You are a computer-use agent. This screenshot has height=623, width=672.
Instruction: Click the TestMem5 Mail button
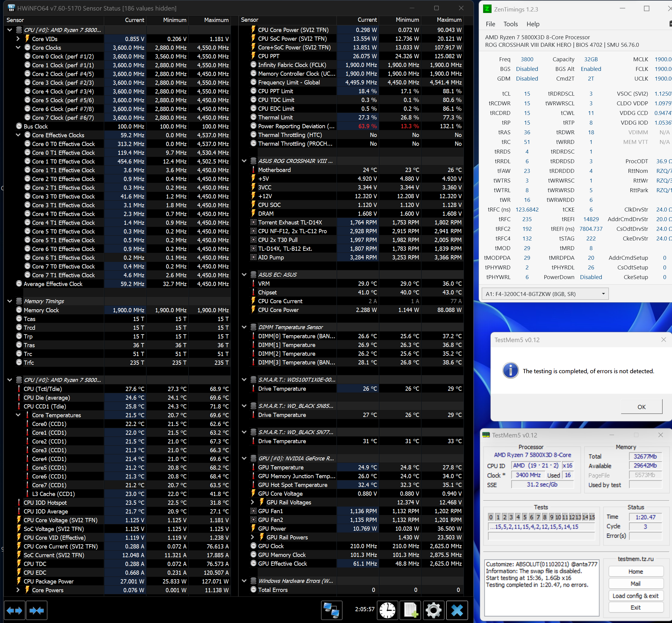tap(635, 583)
